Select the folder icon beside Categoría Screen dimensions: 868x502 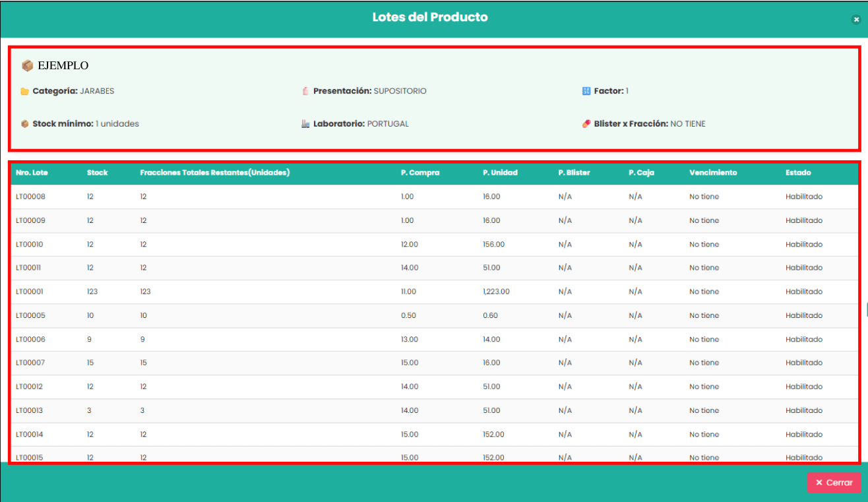24,90
